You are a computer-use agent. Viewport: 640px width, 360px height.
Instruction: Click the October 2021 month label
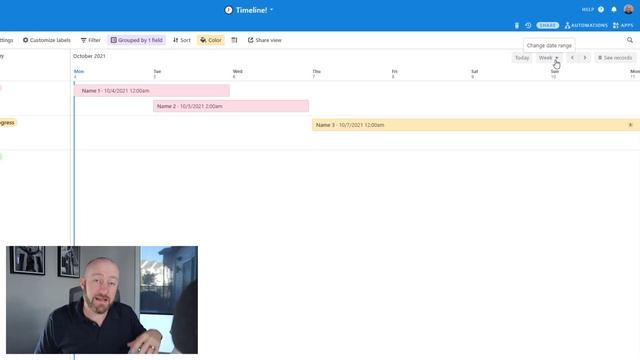[89, 56]
